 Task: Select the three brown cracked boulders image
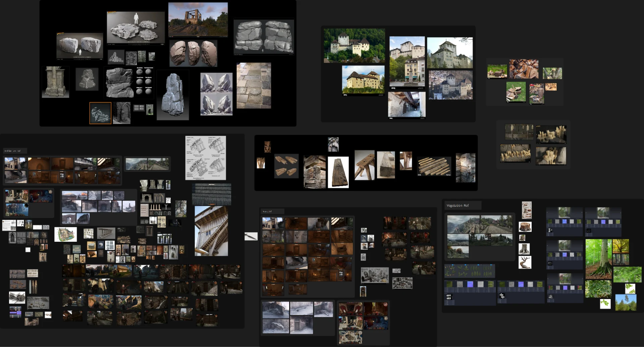coord(193,53)
